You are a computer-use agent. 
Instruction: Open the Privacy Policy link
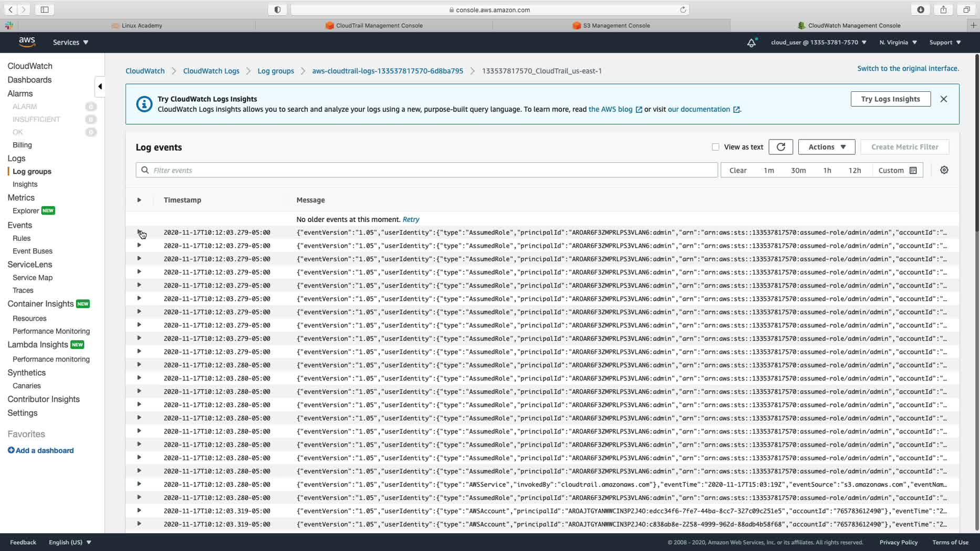click(899, 542)
